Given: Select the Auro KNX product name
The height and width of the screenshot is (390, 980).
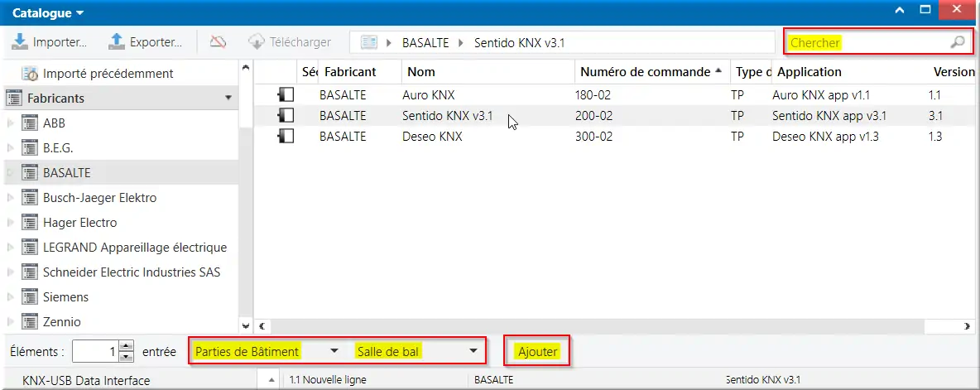Looking at the screenshot, I should point(428,95).
